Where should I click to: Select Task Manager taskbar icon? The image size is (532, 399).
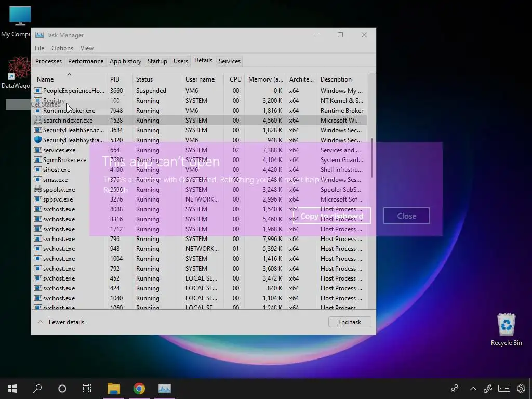165,389
